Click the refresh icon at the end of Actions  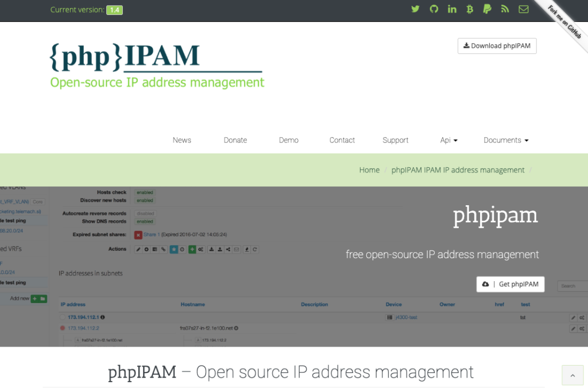click(254, 249)
